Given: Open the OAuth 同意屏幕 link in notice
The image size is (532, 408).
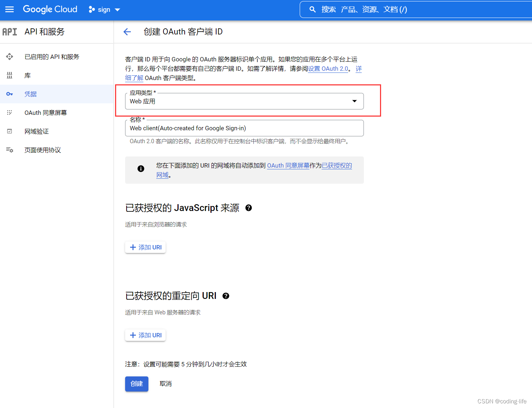Looking at the screenshot, I should tap(288, 165).
